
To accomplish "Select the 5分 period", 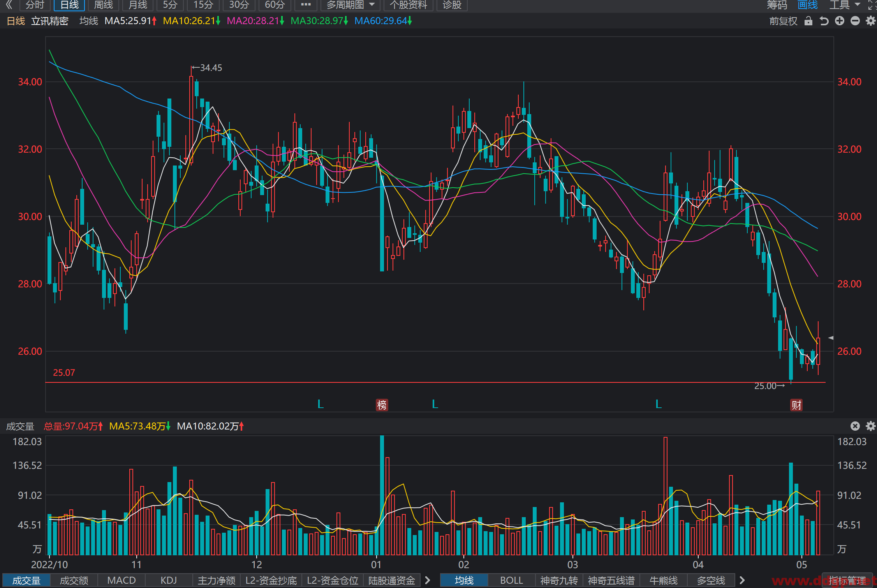I will click(170, 5).
